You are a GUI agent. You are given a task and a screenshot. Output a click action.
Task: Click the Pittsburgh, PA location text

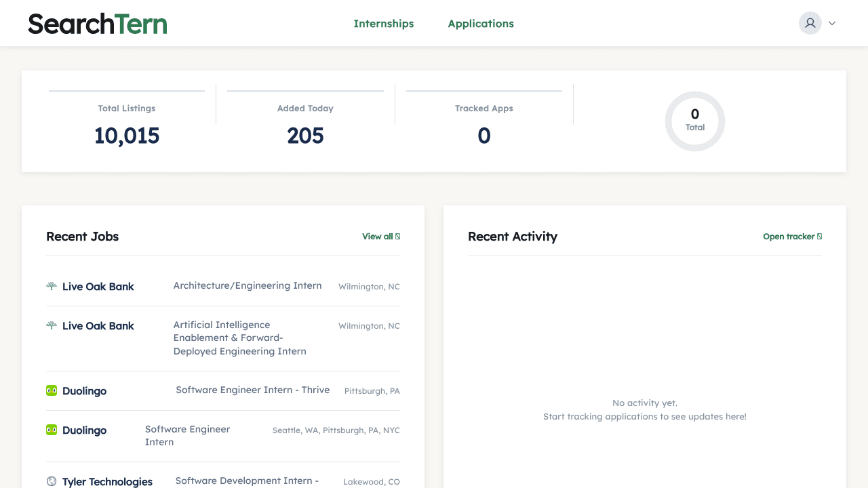tap(372, 391)
